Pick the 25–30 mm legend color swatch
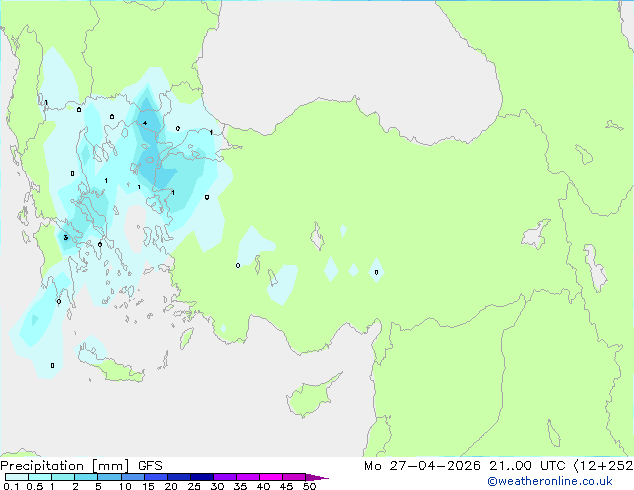Image resolution: width=634 pixels, height=490 pixels. (201, 477)
